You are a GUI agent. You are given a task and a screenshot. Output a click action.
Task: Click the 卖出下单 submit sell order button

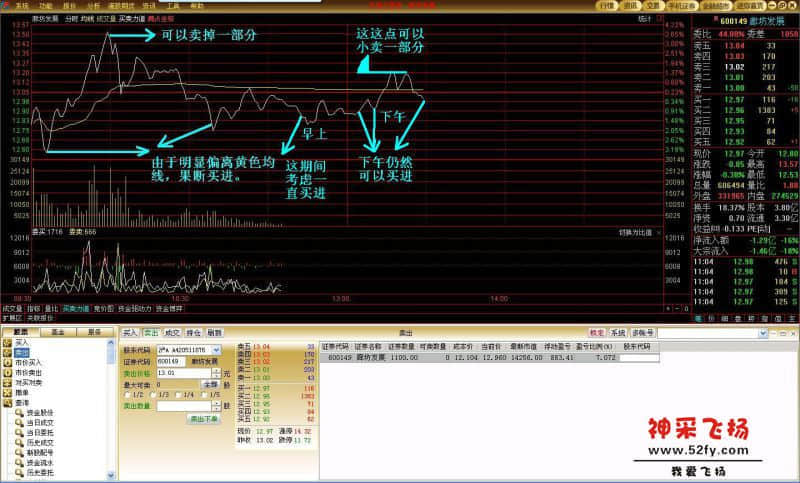pos(204,419)
